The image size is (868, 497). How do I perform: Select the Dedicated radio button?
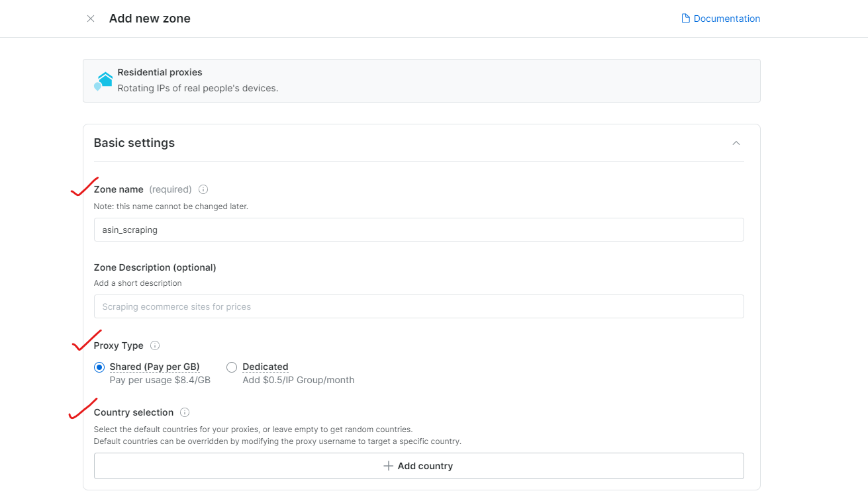click(232, 367)
